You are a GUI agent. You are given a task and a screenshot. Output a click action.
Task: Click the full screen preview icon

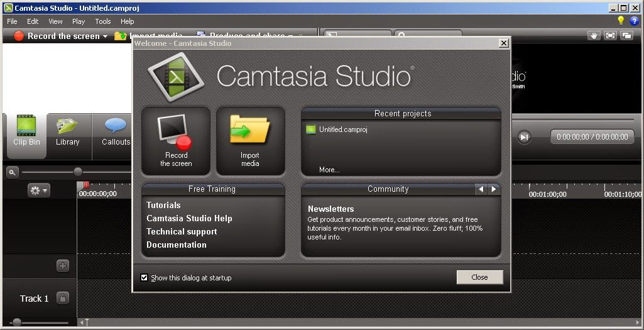coord(610,36)
